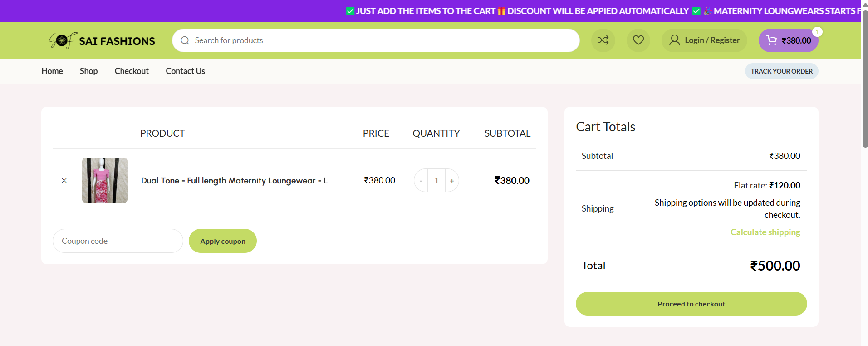Increase quantity with the plus button
The width and height of the screenshot is (868, 346).
click(x=451, y=180)
